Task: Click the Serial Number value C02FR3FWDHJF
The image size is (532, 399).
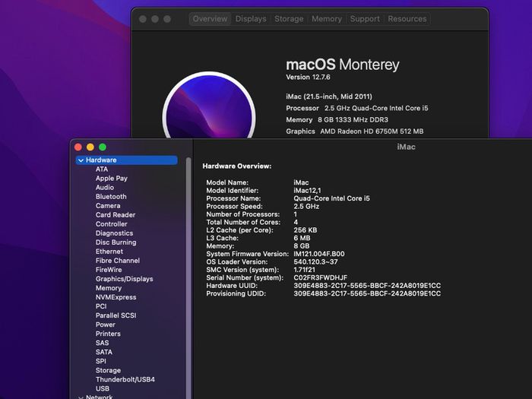Action: pos(320,278)
